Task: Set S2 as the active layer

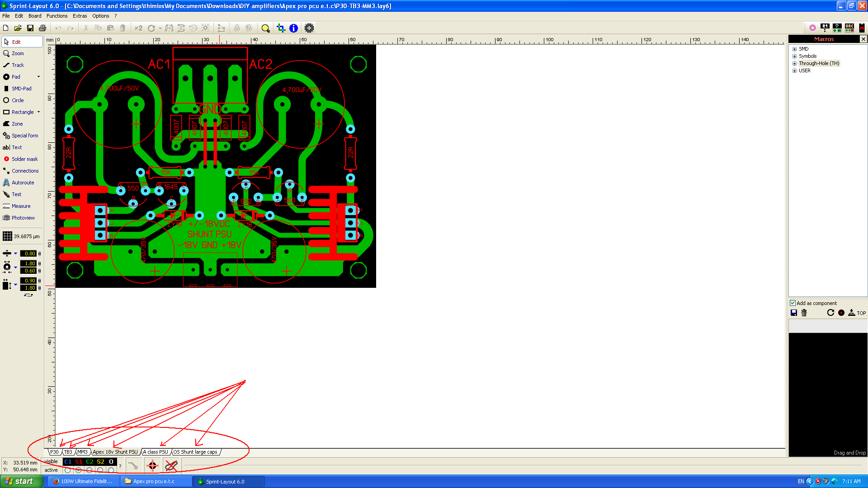Action: [100, 470]
